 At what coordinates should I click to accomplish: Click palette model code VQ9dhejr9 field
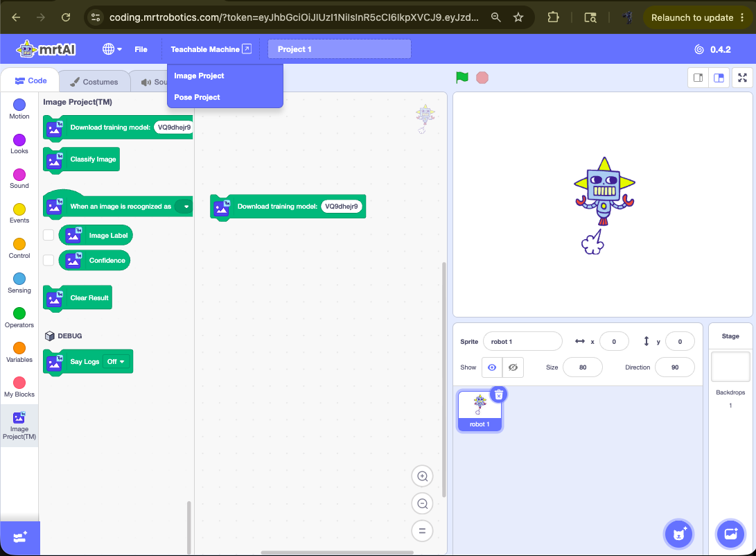pos(173,128)
